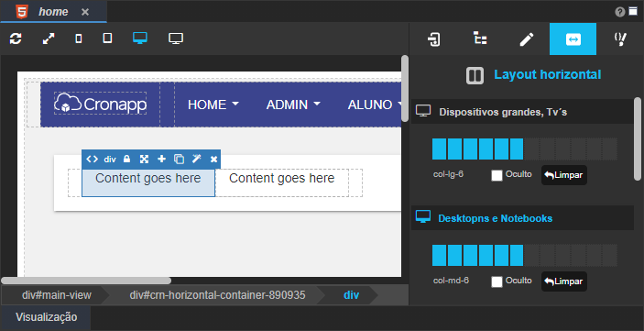Open the ALUNO navbar dropdown

[x=375, y=105]
